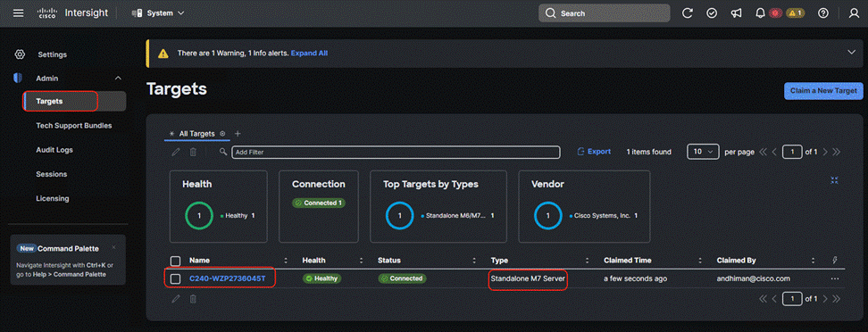This screenshot has height=332, width=868.
Task: Collapse the summary widgets icon
Action: click(834, 180)
